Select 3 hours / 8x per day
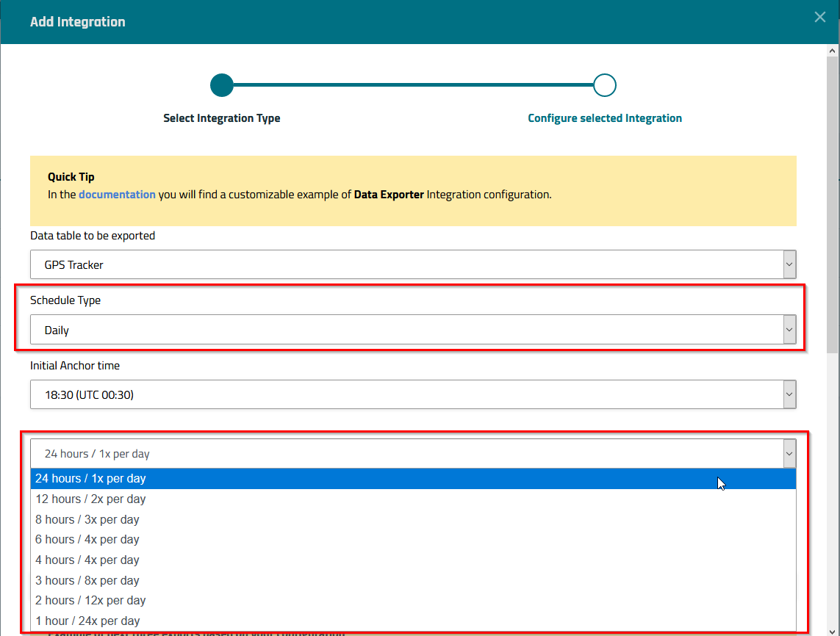 pyautogui.click(x=87, y=580)
